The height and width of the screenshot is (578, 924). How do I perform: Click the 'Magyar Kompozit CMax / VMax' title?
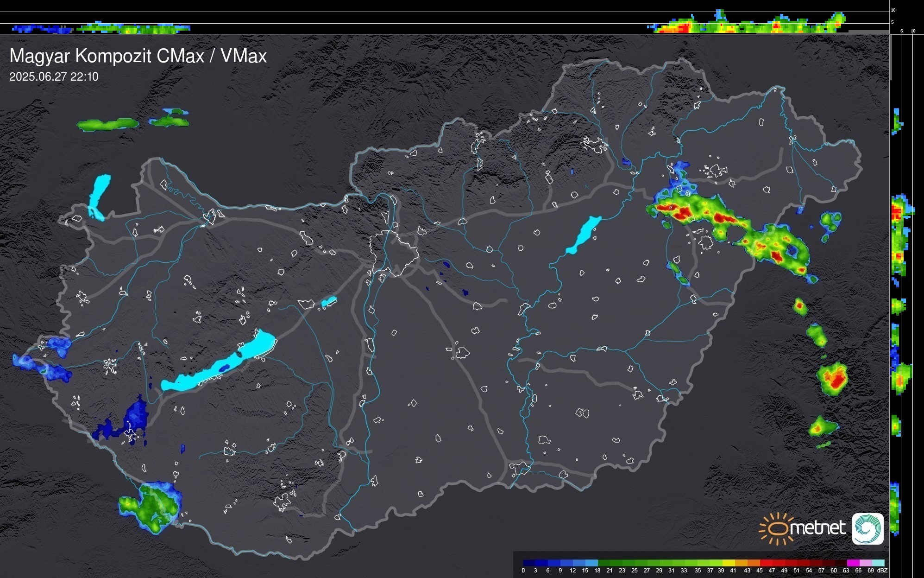pos(138,56)
